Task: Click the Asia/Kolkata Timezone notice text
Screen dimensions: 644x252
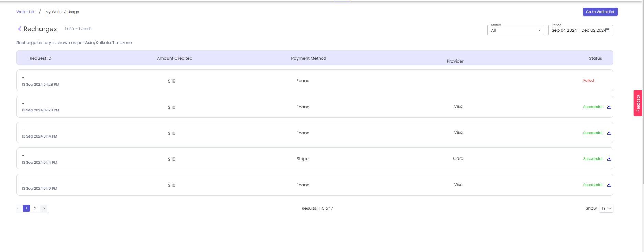Action: [74, 43]
